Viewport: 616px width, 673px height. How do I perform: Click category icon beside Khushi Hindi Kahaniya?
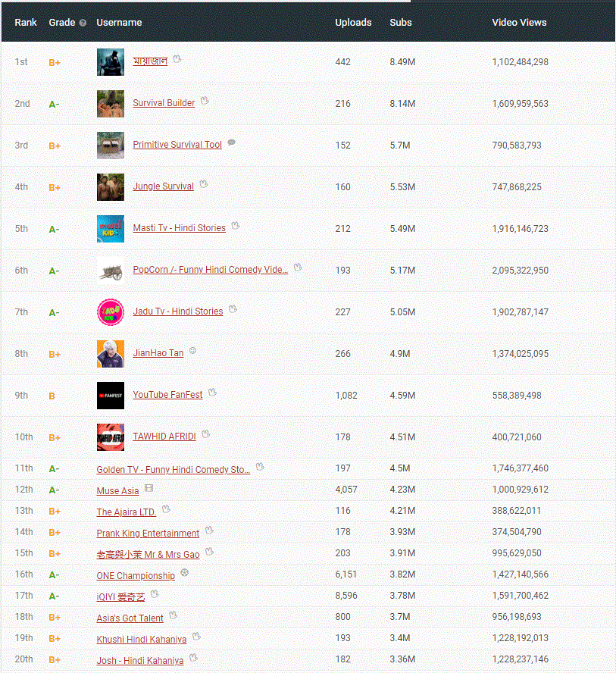point(196,637)
